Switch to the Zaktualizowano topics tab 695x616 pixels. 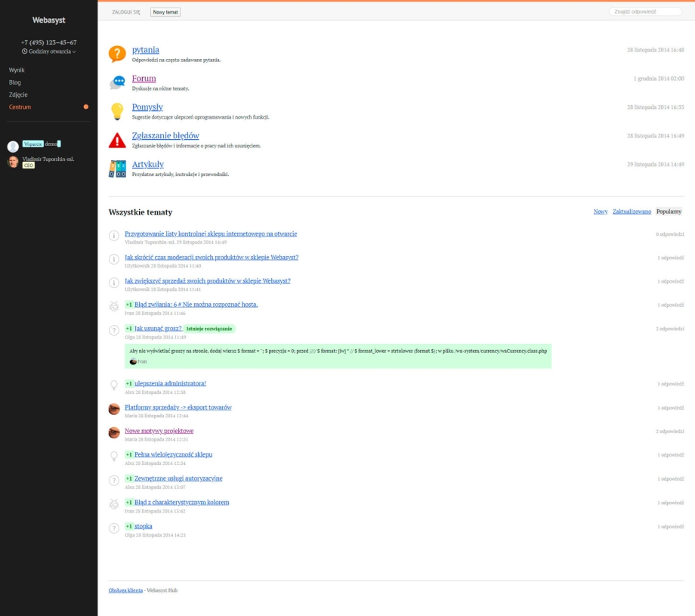(632, 212)
